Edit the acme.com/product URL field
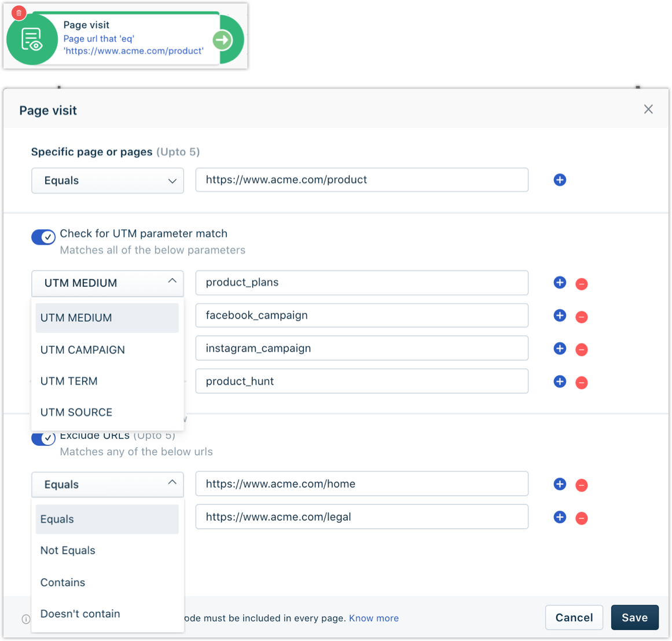The image size is (672, 641). [362, 180]
